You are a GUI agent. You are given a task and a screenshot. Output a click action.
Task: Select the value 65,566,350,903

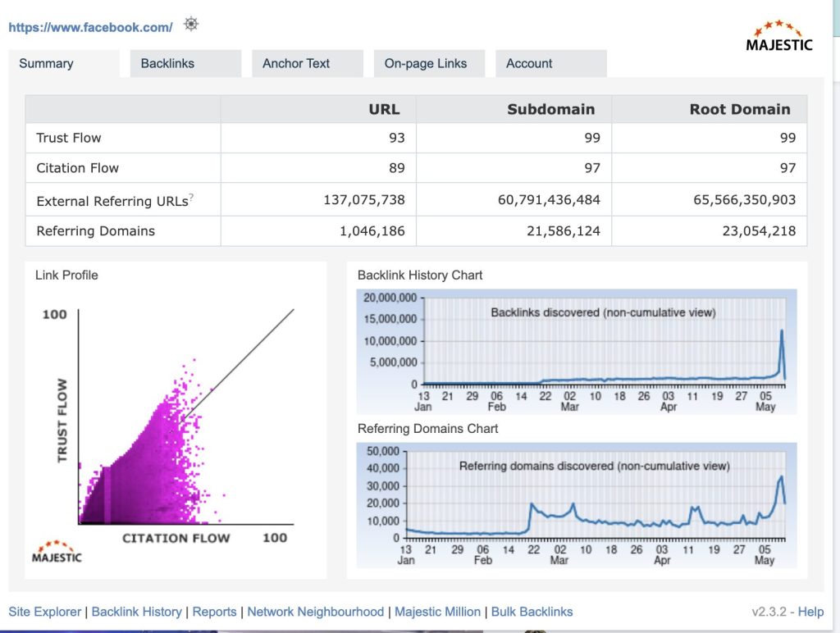tap(745, 200)
